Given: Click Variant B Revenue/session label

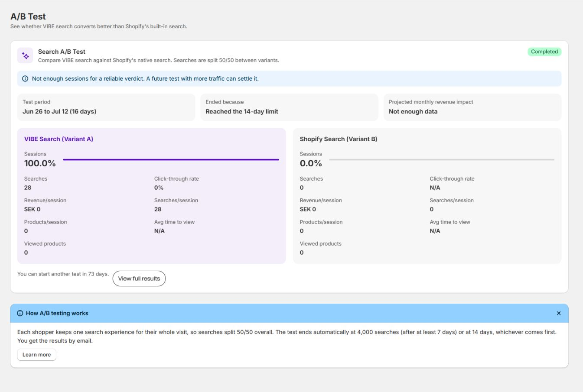Looking at the screenshot, I should point(321,201).
